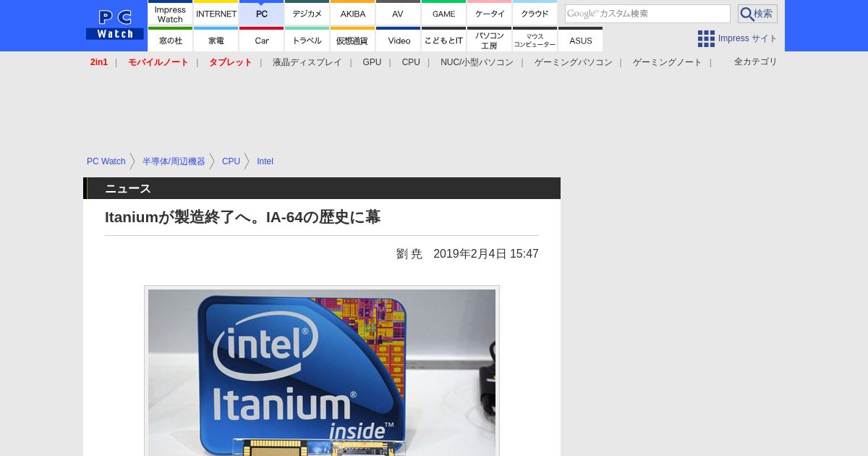Focus the Google custom search field
Viewport: 868px width, 456px height.
647,14
